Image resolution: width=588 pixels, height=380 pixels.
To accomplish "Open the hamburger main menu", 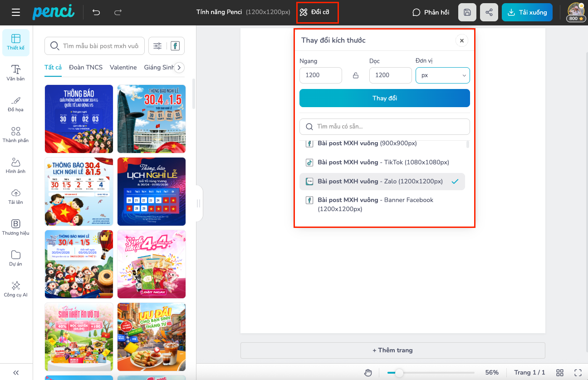I will [x=16, y=12].
